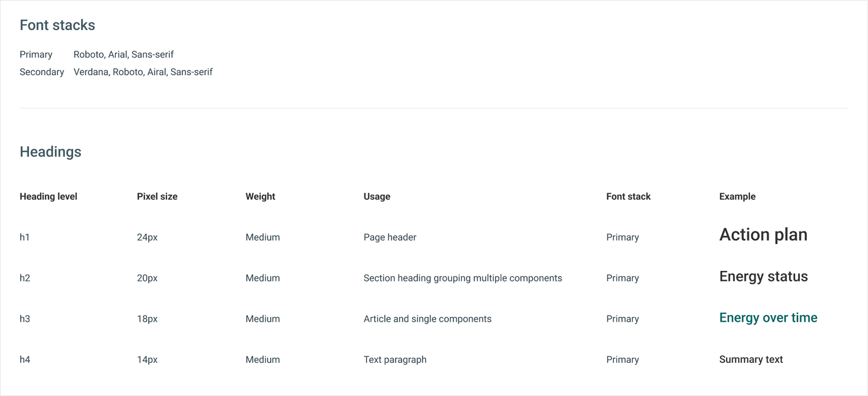Click the Secondary font stack label
The width and height of the screenshot is (868, 396).
point(42,72)
